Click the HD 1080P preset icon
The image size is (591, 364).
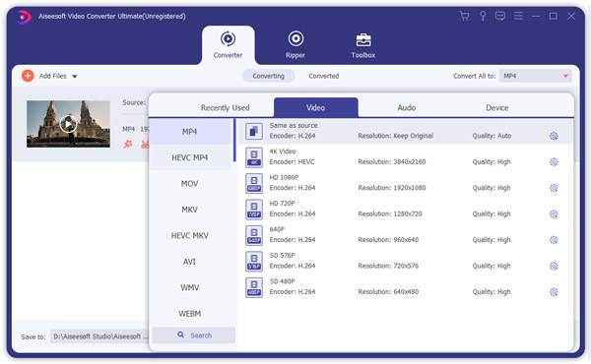[254, 183]
